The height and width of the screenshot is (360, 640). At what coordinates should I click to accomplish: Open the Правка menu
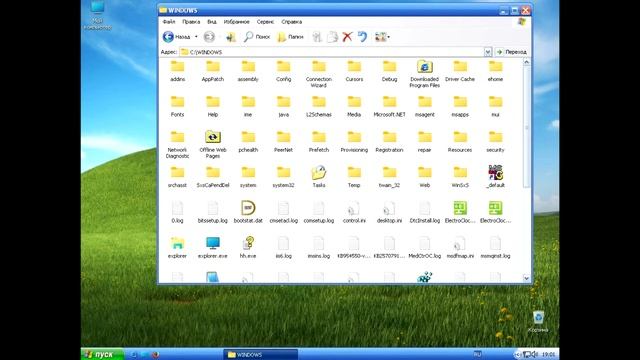pyautogui.click(x=191, y=22)
